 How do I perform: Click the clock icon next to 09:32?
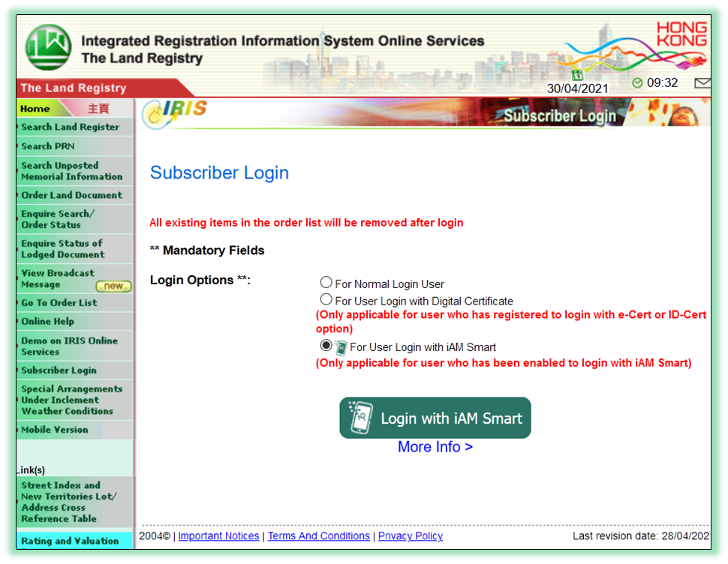(x=636, y=82)
